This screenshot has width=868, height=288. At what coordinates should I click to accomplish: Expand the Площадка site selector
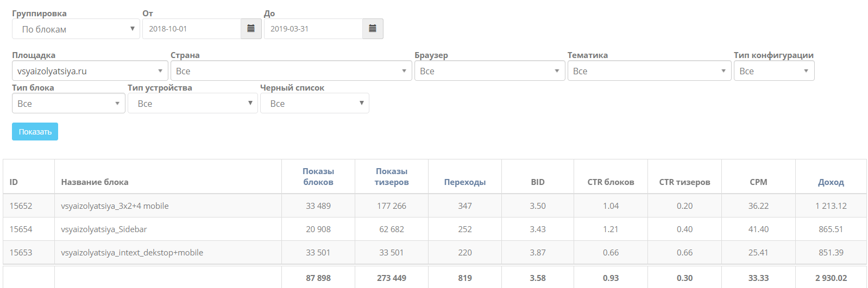pos(90,71)
